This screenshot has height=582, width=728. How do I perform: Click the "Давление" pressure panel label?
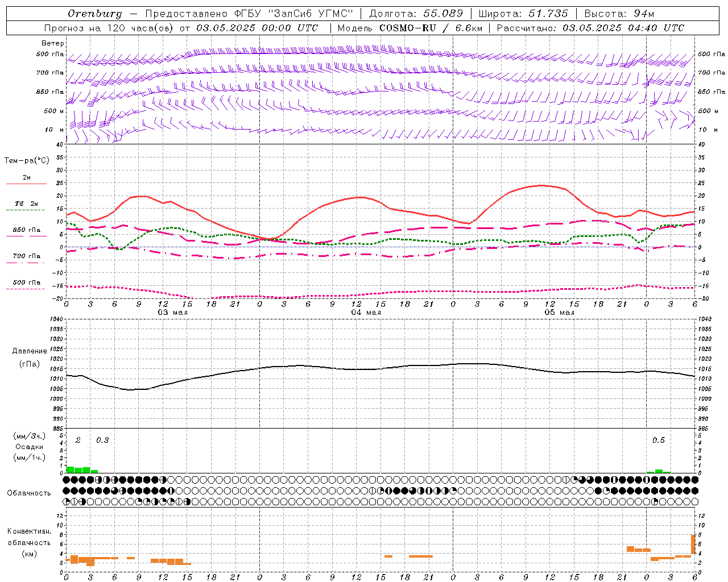point(30,351)
